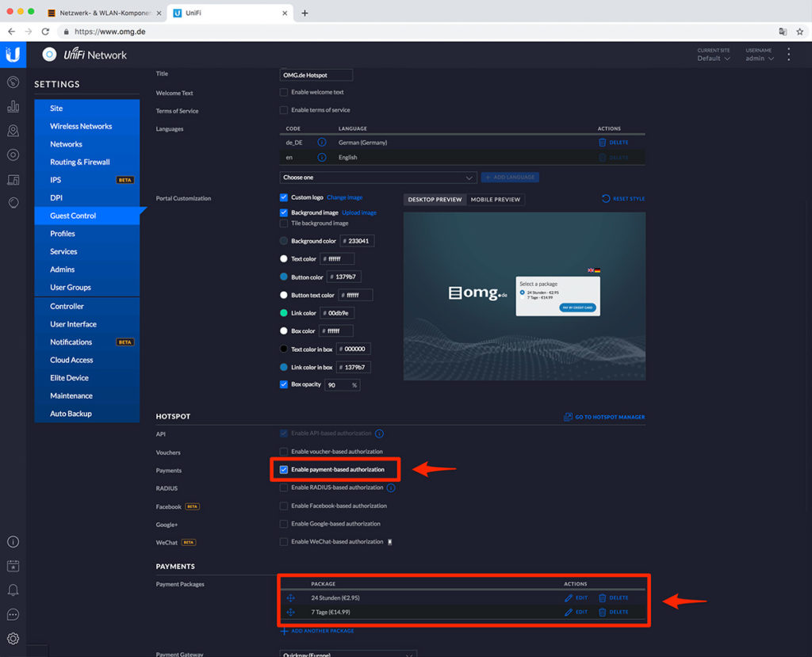Open the Map view icon
The height and width of the screenshot is (657, 812).
coord(13,131)
